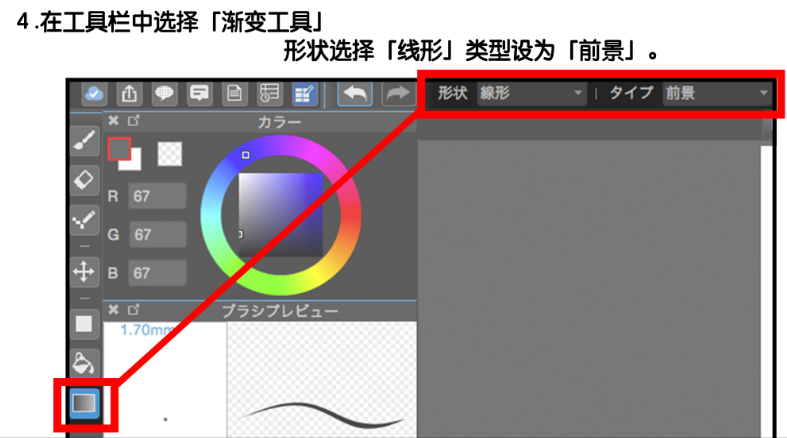This screenshot has width=787, height=438.
Task: Select the Gradient tool
Action: pos(84,403)
